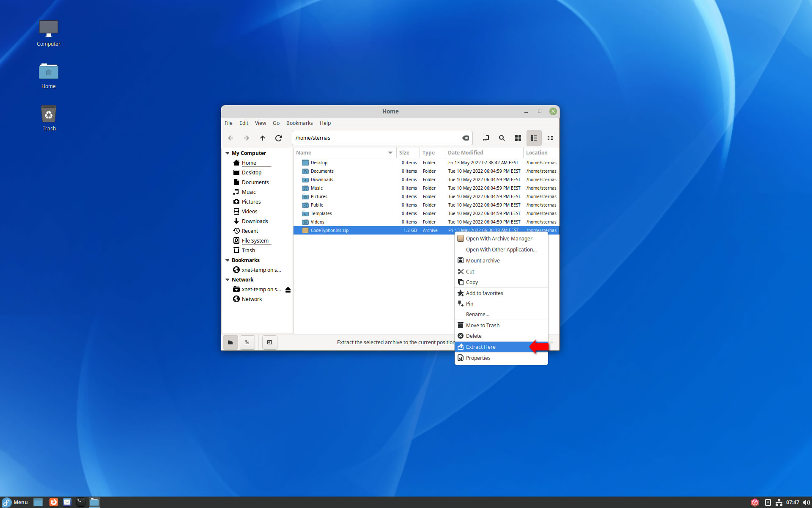This screenshot has width=812, height=508.
Task: Open the Menu button on taskbar
Action: pyautogui.click(x=15, y=502)
